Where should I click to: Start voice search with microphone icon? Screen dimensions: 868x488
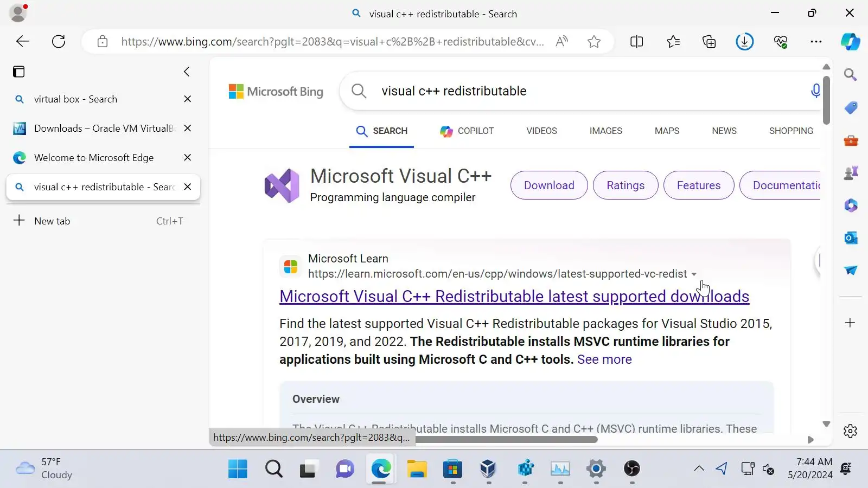tap(815, 91)
